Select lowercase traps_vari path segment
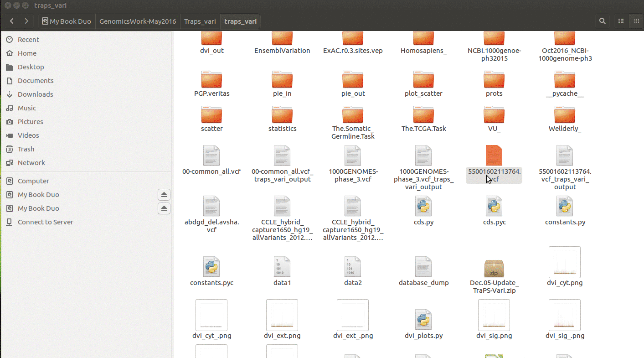Screen dimensions: 644x358 pyautogui.click(x=241, y=21)
